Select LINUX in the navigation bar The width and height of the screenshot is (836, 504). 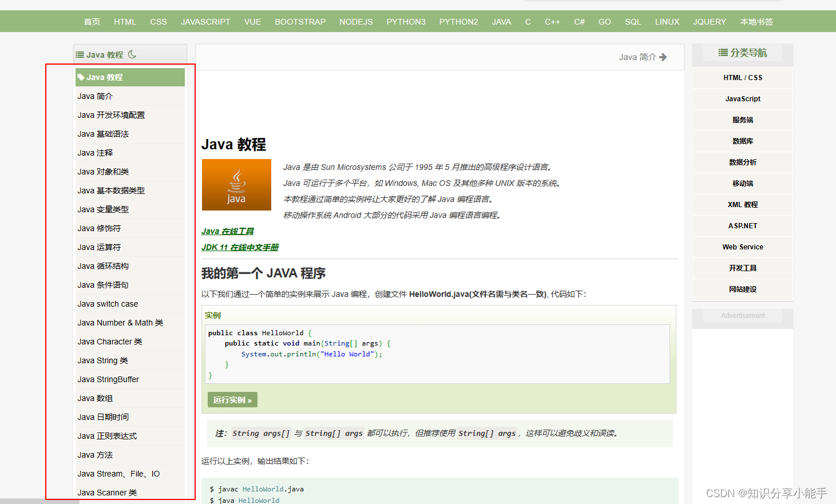coord(667,22)
